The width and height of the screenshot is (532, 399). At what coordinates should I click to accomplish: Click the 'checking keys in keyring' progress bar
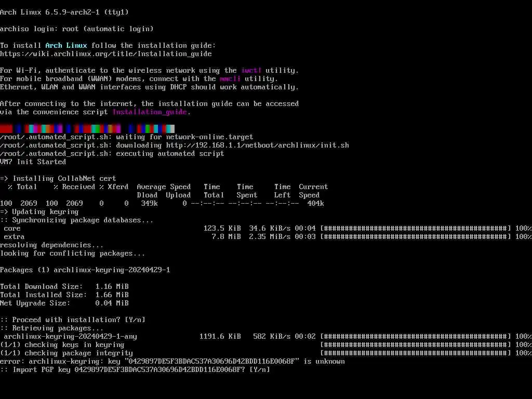pyautogui.click(x=416, y=345)
